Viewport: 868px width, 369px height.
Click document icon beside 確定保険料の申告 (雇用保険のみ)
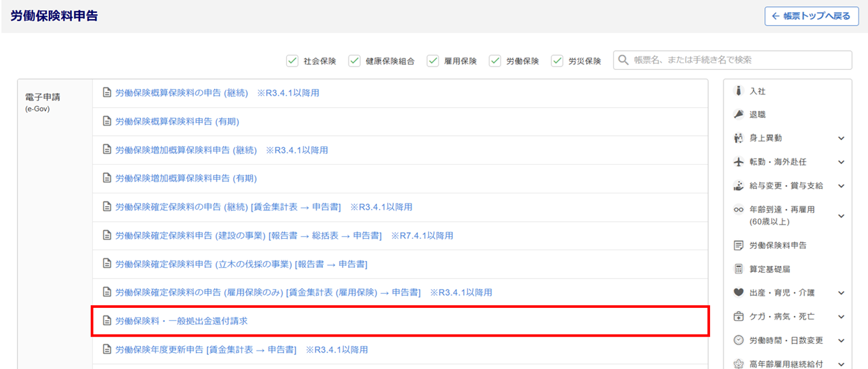click(106, 292)
